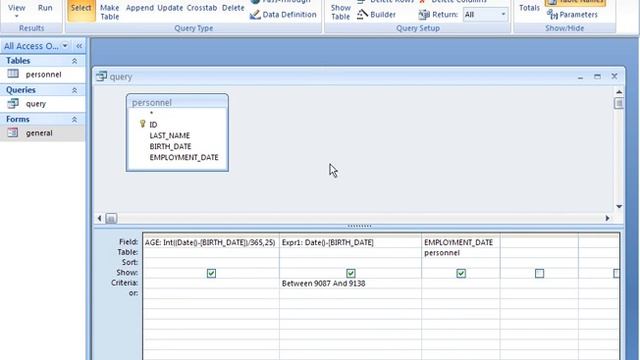Click the horizontal scrollbar thumb
The height and width of the screenshot is (360, 640).
click(x=111, y=218)
